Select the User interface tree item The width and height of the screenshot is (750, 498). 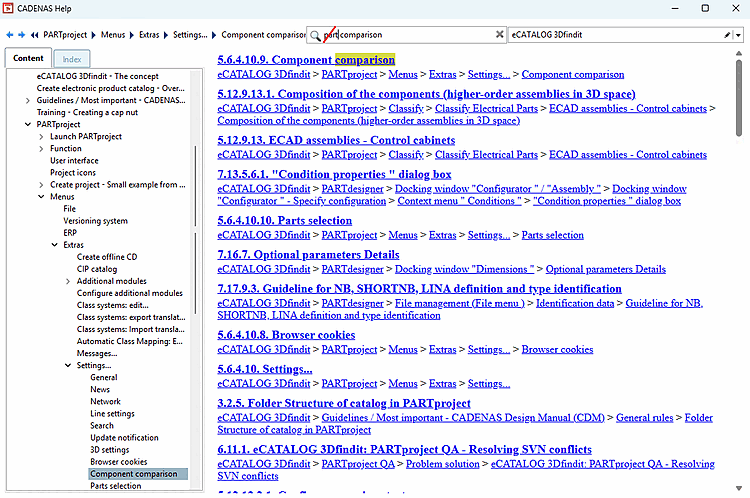click(74, 161)
